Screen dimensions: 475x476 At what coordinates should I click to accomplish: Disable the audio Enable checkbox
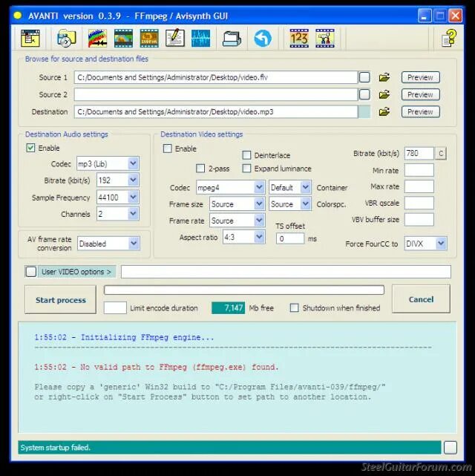[x=30, y=148]
